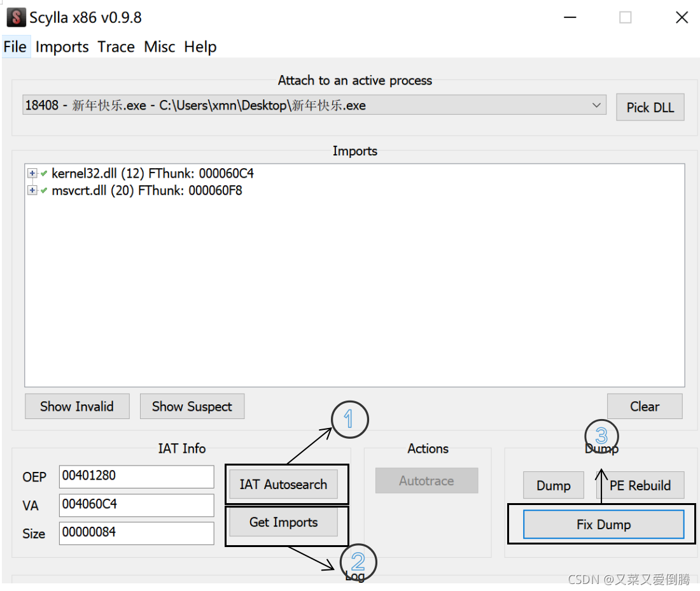
Task: Click into the OEP input field
Action: tap(137, 476)
